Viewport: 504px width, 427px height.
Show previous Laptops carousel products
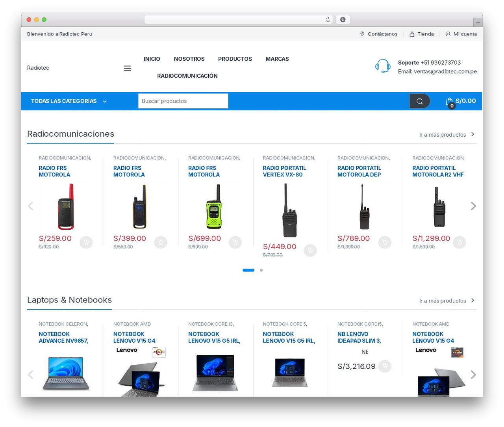(30, 375)
